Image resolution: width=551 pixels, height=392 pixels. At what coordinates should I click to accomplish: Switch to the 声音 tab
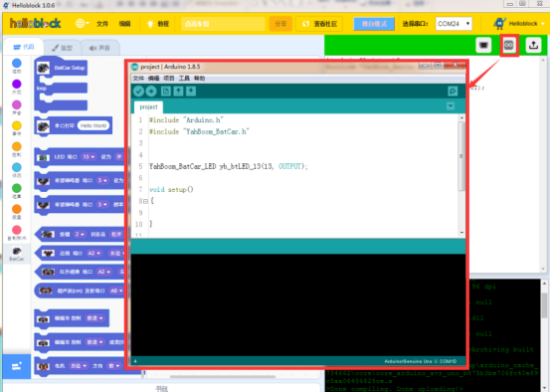(99, 48)
